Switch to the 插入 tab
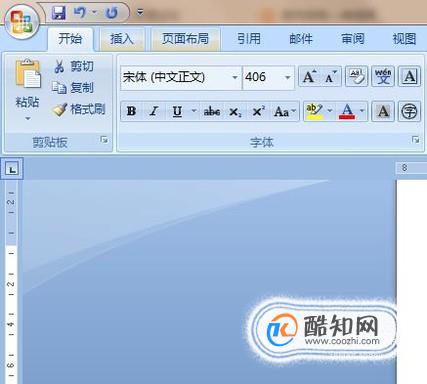Image resolution: width=427 pixels, height=384 pixels. (x=122, y=39)
